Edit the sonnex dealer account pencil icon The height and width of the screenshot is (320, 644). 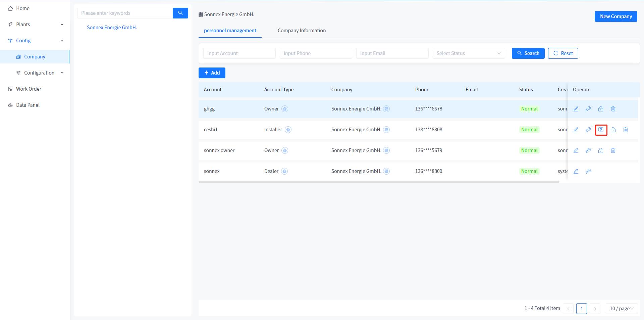576,171
